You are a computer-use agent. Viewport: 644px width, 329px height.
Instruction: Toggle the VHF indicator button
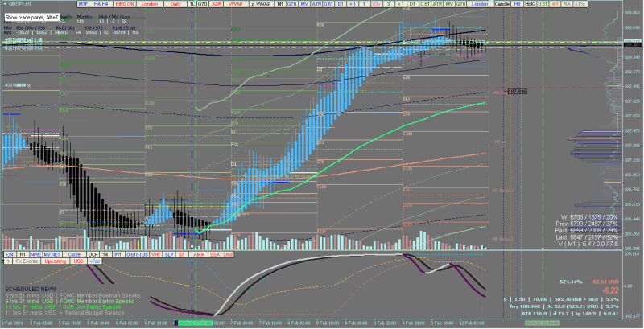[x=155, y=255]
